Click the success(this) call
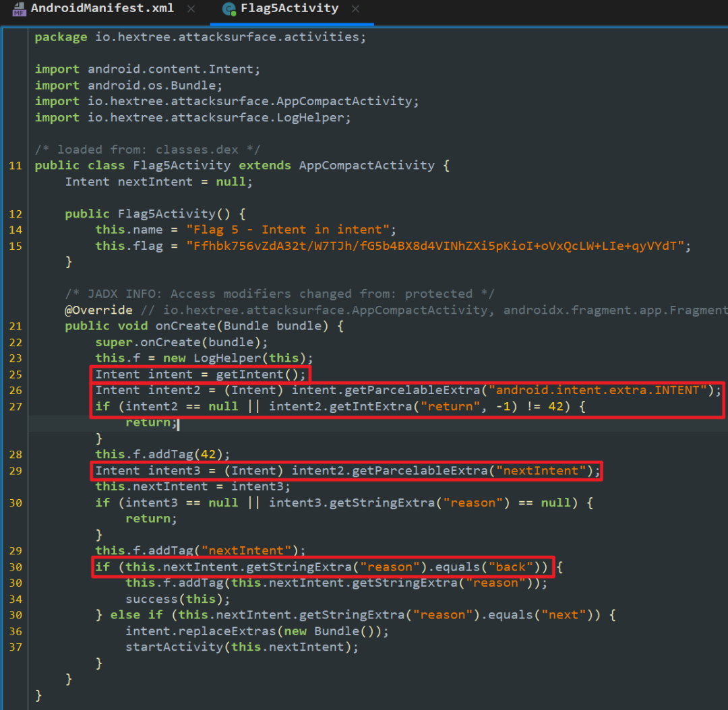The image size is (728, 710). point(177,599)
